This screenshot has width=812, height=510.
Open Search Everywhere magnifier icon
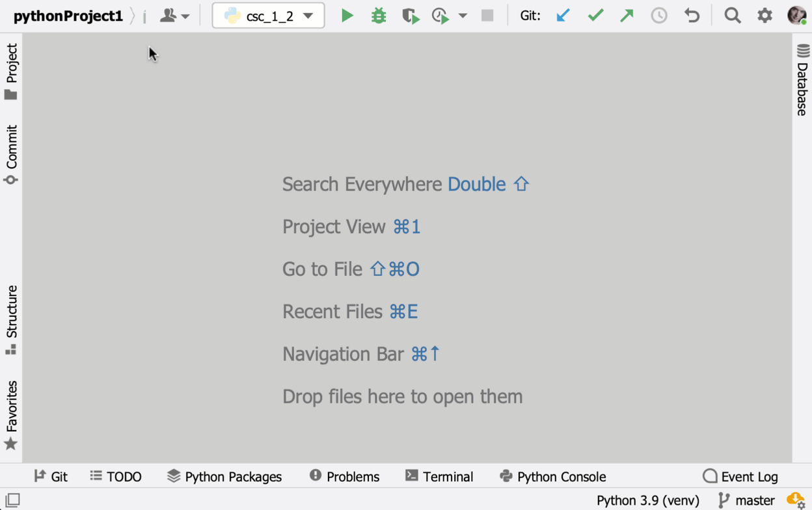point(733,16)
